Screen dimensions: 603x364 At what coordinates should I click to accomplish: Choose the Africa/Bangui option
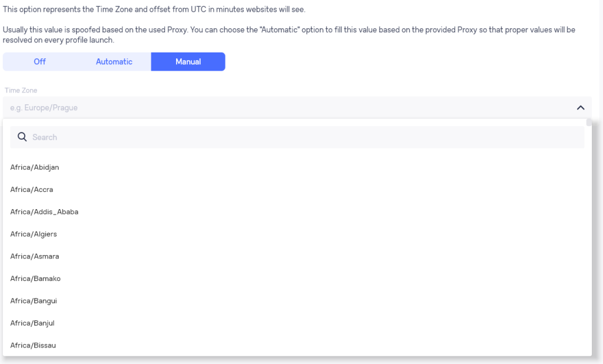tap(297, 301)
